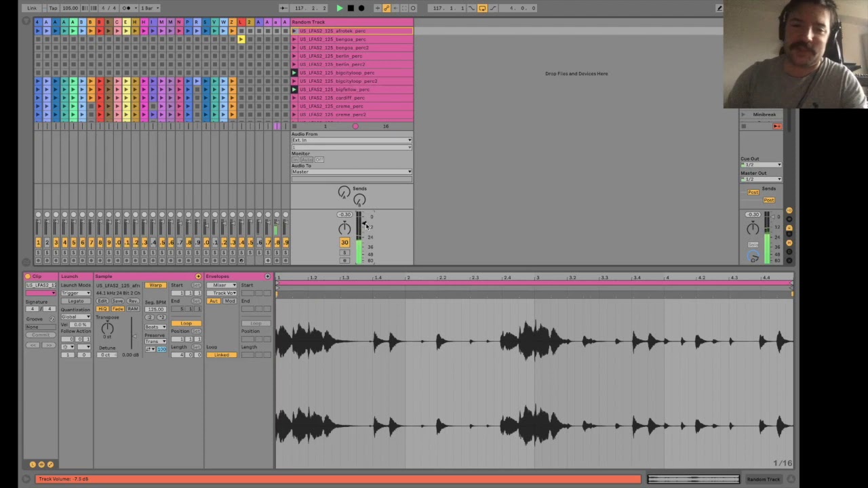Launch the US_LFAS2_125_cardiff_perc clip

click(294, 98)
